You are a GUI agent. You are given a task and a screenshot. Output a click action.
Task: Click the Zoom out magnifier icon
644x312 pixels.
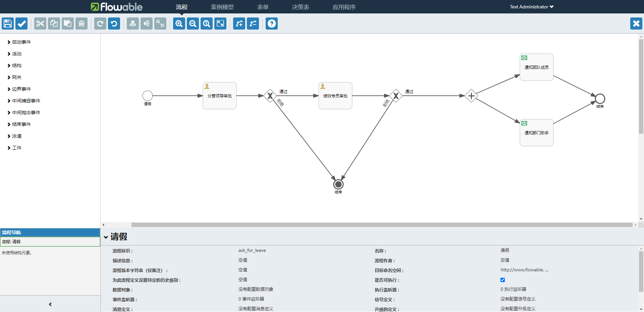(193, 24)
